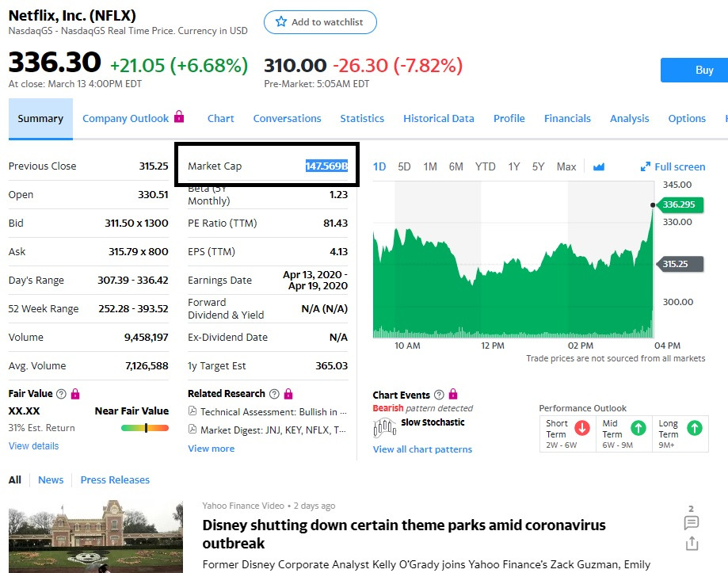Open the Profile tab
Image resolution: width=728 pixels, height=573 pixels.
tap(509, 118)
